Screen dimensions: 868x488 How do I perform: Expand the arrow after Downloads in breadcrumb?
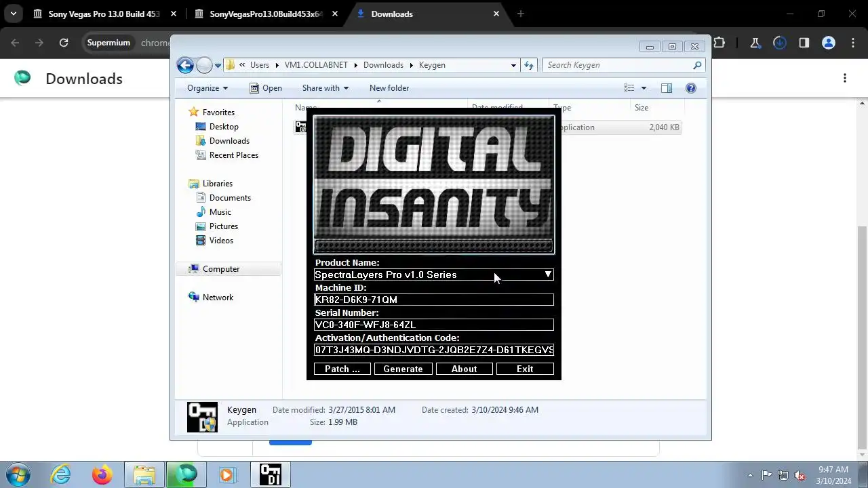click(x=410, y=65)
